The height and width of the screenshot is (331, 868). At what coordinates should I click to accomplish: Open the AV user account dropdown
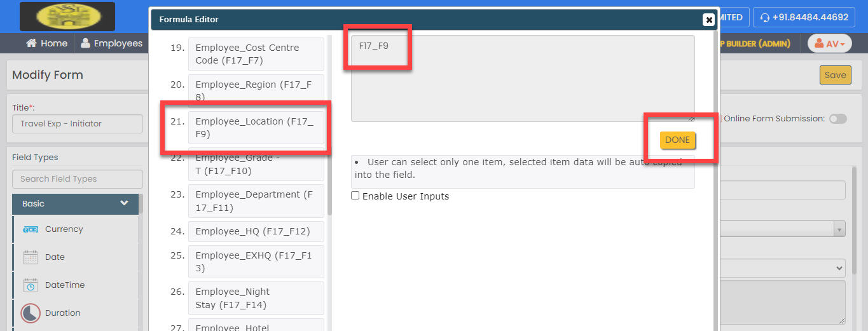coord(829,44)
